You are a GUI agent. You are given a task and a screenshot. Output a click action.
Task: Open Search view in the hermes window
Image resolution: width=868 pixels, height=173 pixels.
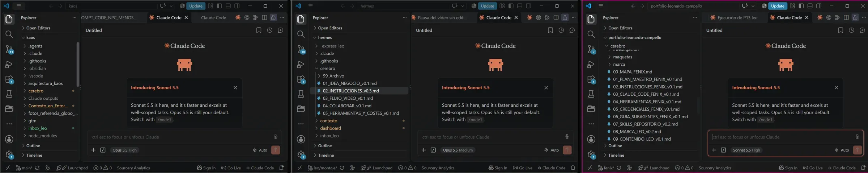[301, 34]
